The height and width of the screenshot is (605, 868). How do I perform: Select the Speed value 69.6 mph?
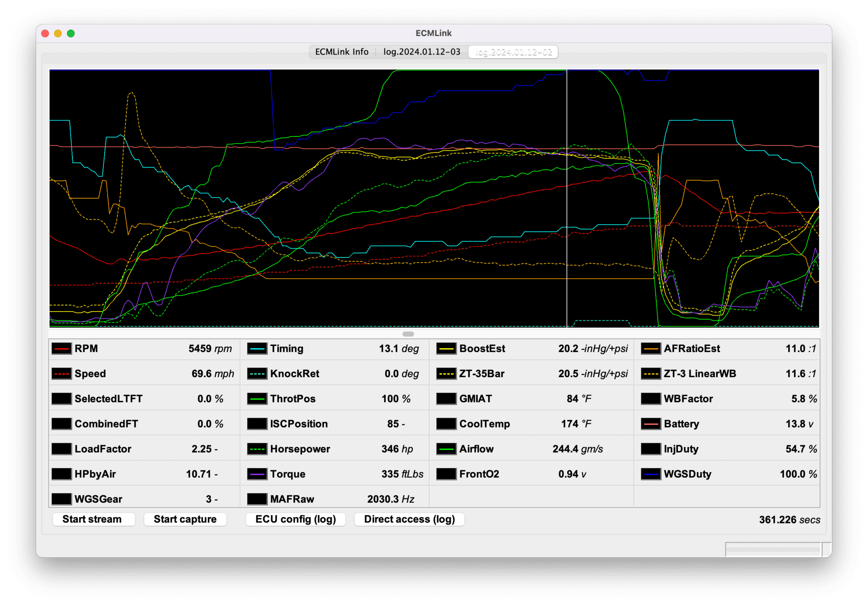[x=213, y=374]
